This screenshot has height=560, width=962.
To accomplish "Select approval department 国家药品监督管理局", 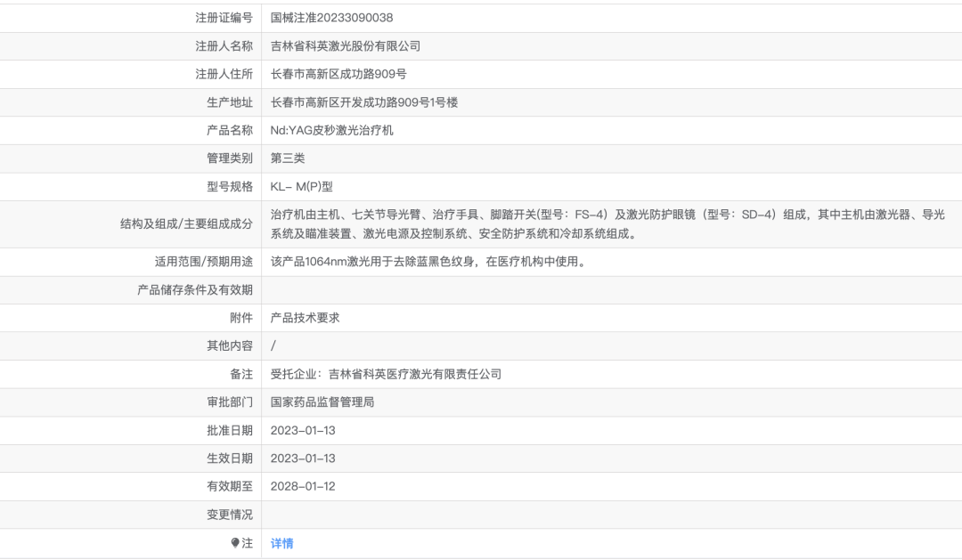I will 322,402.
